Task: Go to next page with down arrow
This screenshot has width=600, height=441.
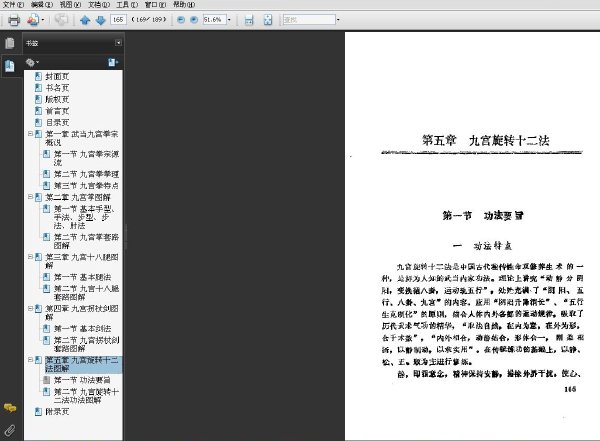Action: (100, 20)
